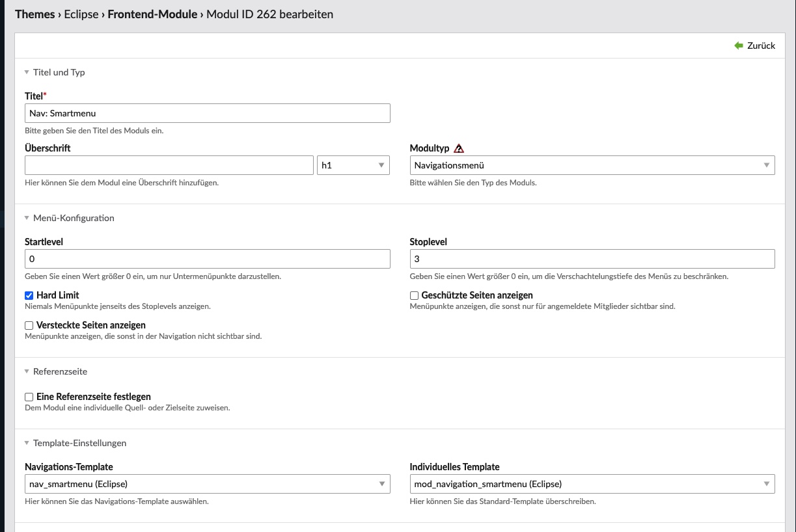Image resolution: width=796 pixels, height=532 pixels.
Task: Open the h1 heading level dropdown
Action: (x=353, y=165)
